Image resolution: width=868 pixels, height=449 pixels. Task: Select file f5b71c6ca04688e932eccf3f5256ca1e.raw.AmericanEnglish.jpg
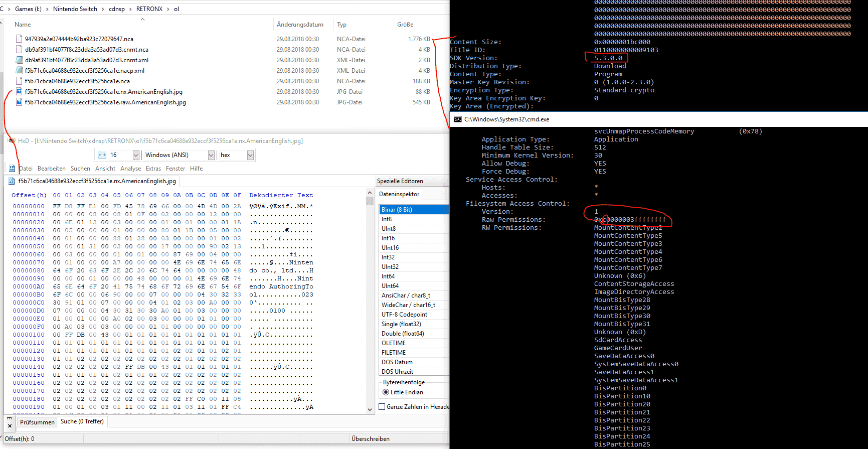pos(105,102)
